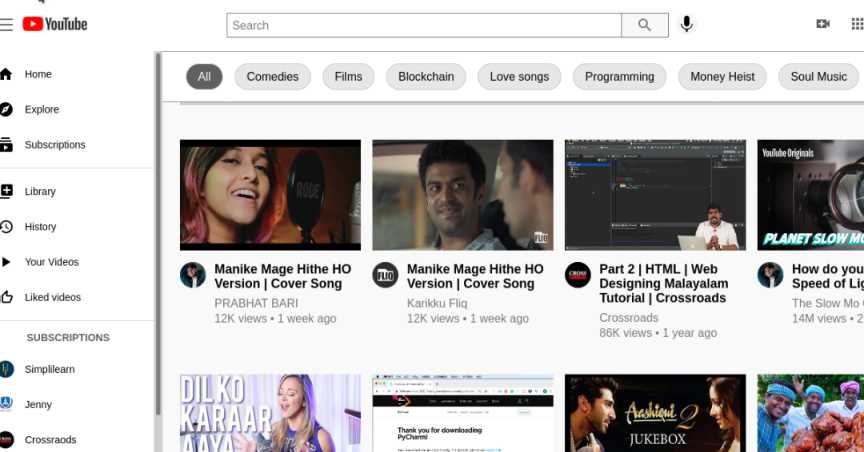Open the hamburger guide menu
This screenshot has height=452, width=864.
point(6,25)
